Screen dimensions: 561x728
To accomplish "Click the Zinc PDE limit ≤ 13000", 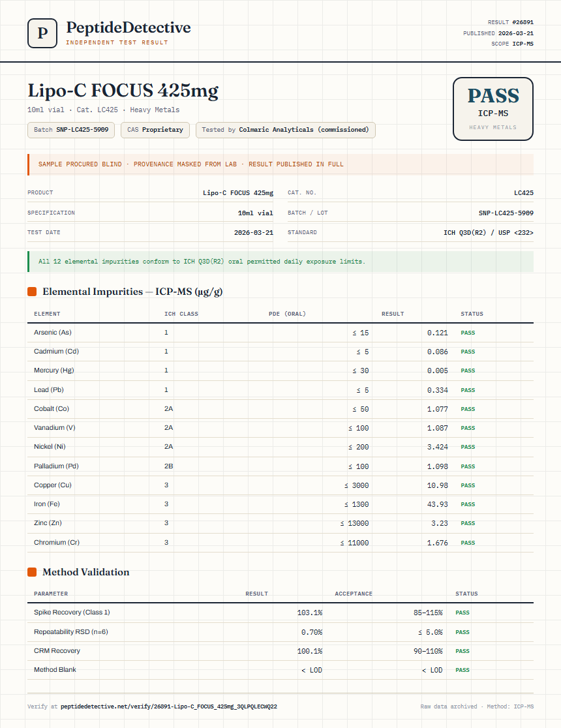I will [x=354, y=523].
